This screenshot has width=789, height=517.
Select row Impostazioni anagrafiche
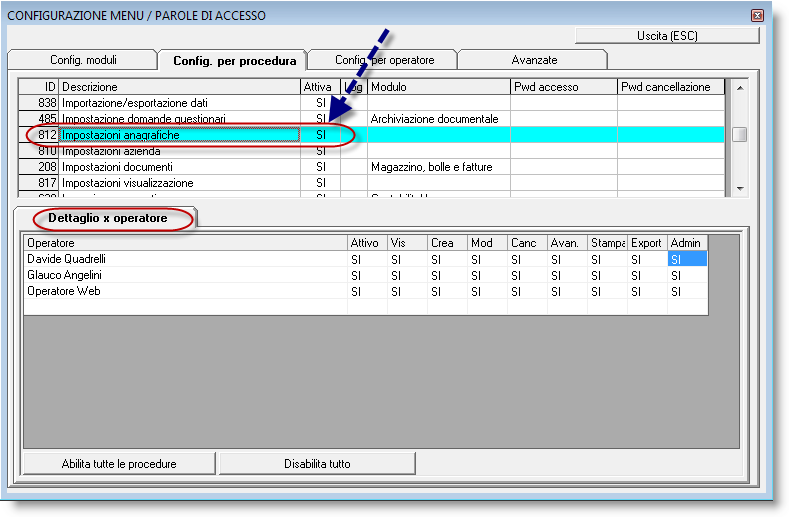tap(371, 135)
